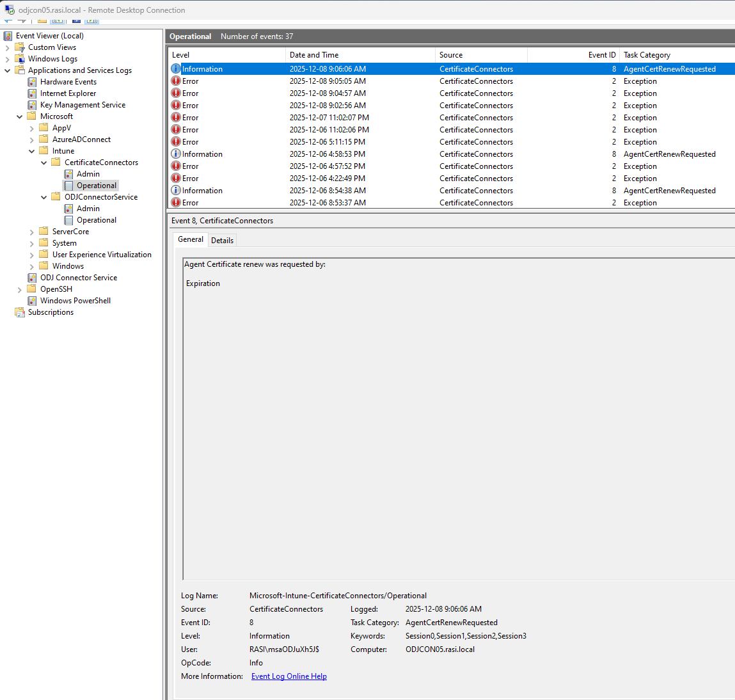Expand the ServerCore folder
Viewport: 735px width, 700px height.
[x=32, y=232]
